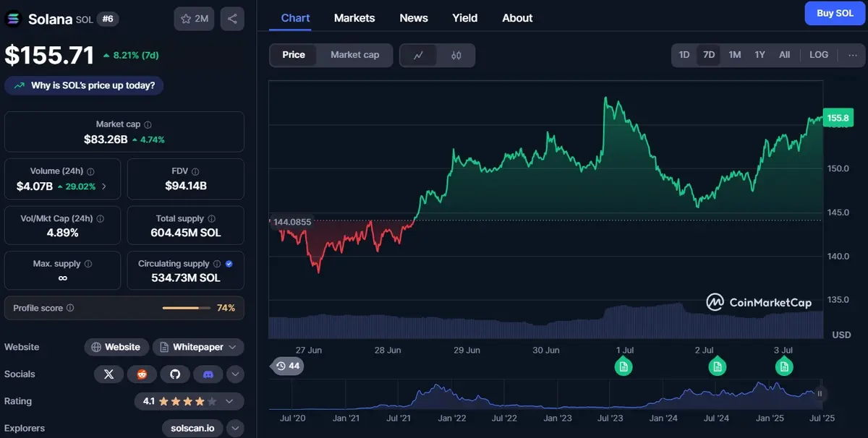Screen dimensions: 868x438
Task: Click the Solana logo icon
Action: click(13, 20)
